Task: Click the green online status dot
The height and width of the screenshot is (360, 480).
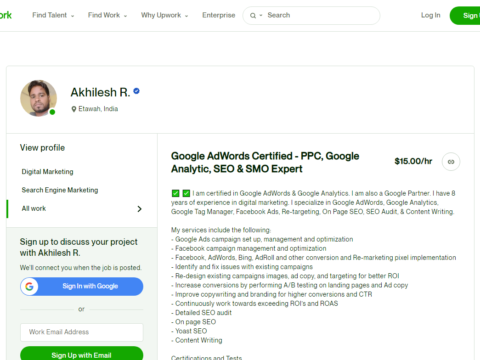Action: point(52,112)
